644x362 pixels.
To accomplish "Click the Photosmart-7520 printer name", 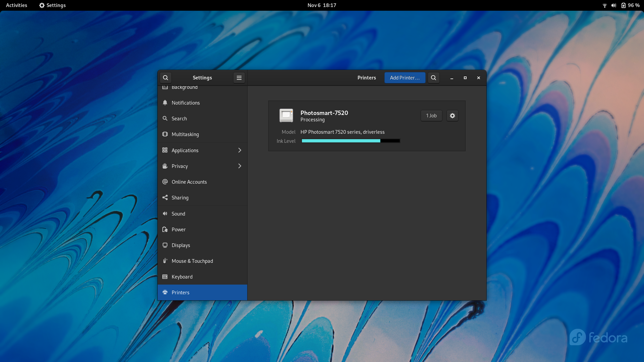I will point(324,113).
